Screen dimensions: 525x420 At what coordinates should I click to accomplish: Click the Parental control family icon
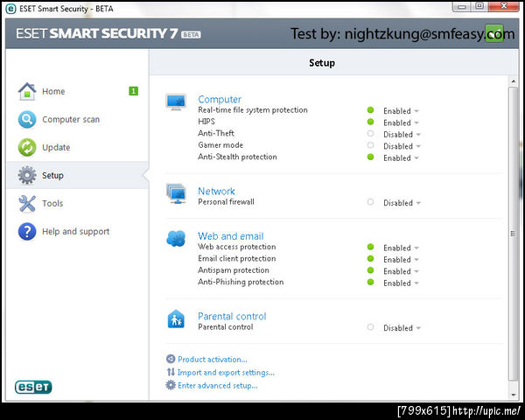point(176,318)
